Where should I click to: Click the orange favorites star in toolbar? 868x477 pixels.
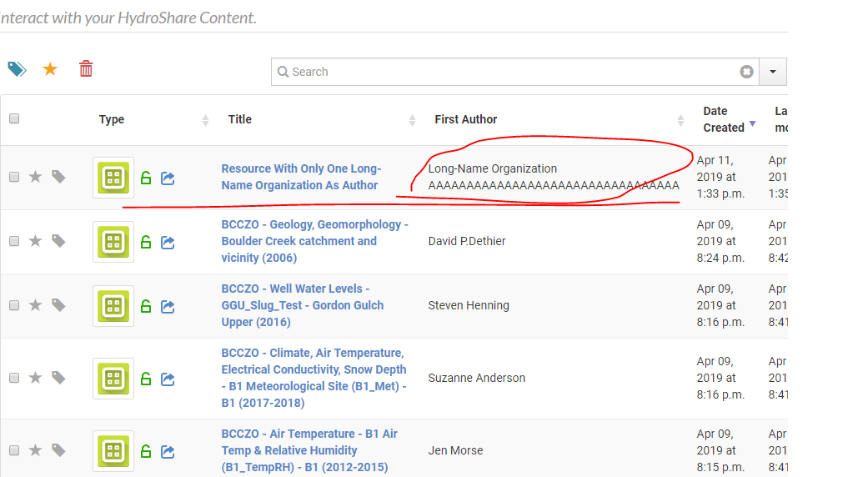click(x=50, y=69)
